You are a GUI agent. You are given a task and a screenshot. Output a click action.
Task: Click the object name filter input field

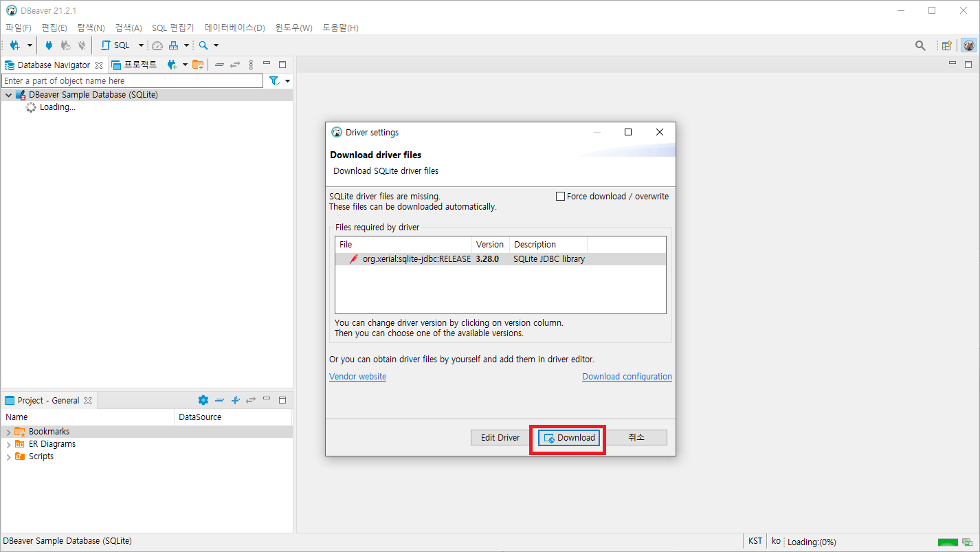coord(132,81)
